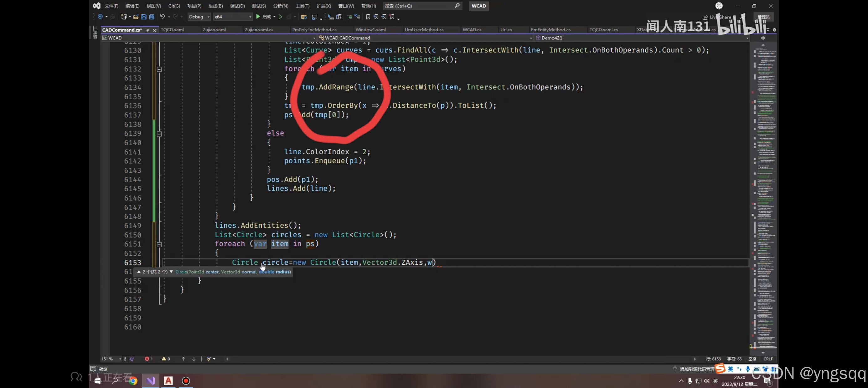Save the current file with Save icon
This screenshot has height=388, width=868.
[x=144, y=17]
